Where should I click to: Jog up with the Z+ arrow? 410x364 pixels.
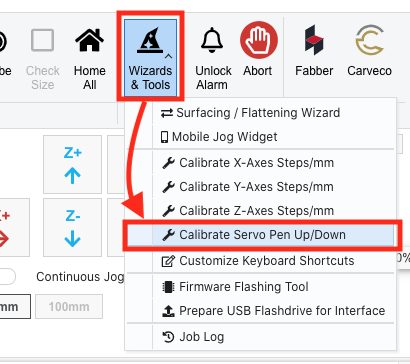72,164
